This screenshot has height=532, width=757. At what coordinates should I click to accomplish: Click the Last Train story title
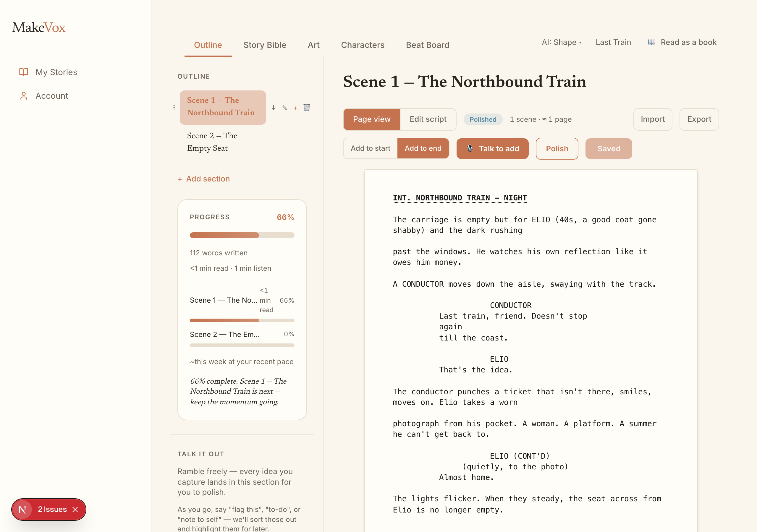[613, 42]
